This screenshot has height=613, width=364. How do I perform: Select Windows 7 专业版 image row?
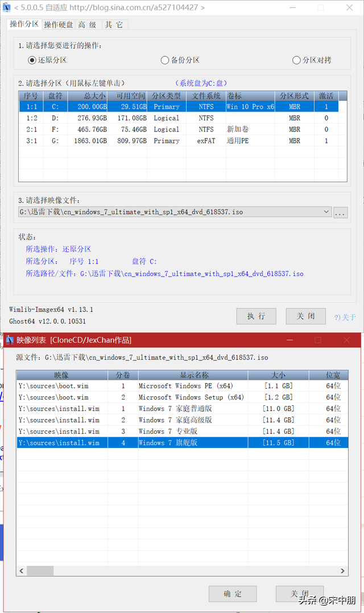(183, 431)
